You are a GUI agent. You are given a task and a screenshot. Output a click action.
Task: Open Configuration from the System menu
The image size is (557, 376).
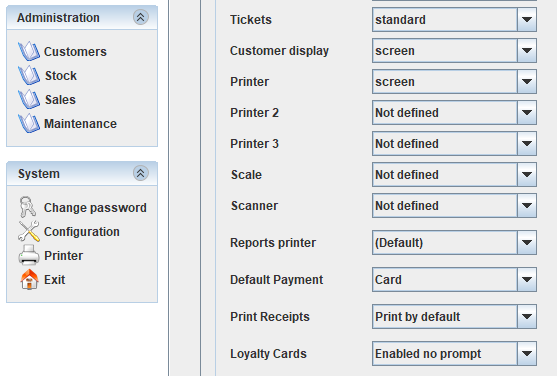point(82,232)
